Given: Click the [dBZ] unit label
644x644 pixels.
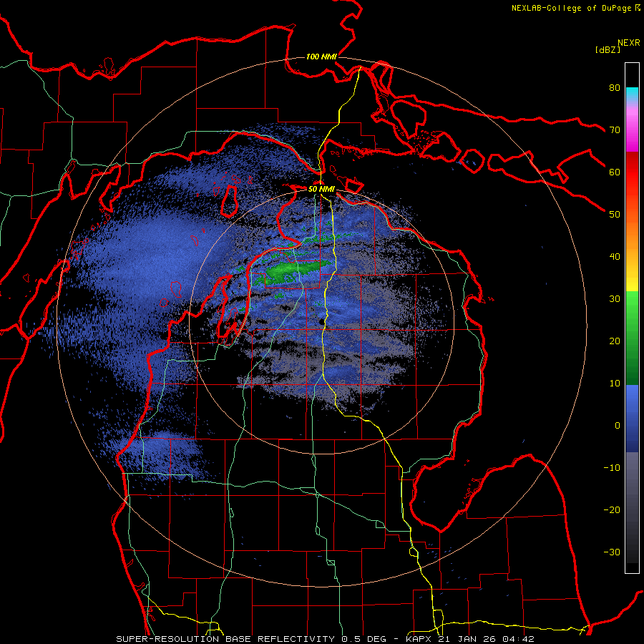Looking at the screenshot, I should tap(608, 49).
